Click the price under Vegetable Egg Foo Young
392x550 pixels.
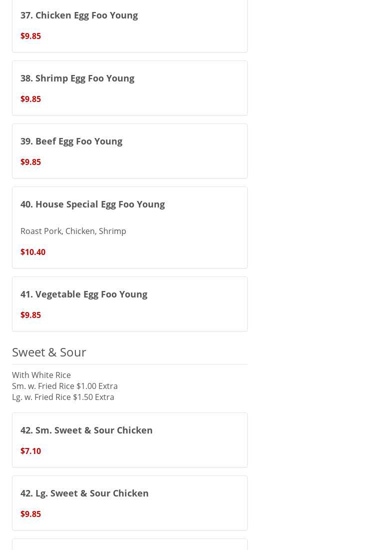30,315
